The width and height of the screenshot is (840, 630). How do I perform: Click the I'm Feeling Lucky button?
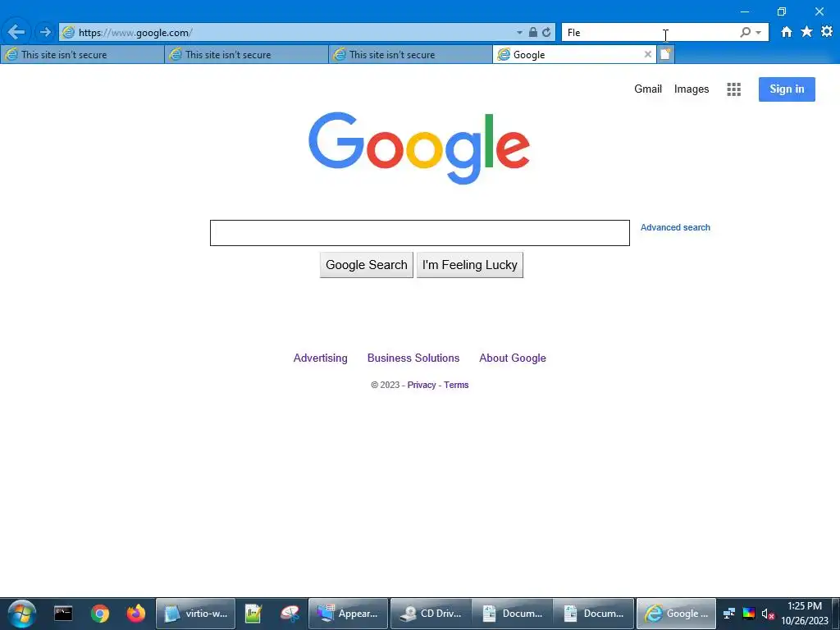click(x=470, y=265)
